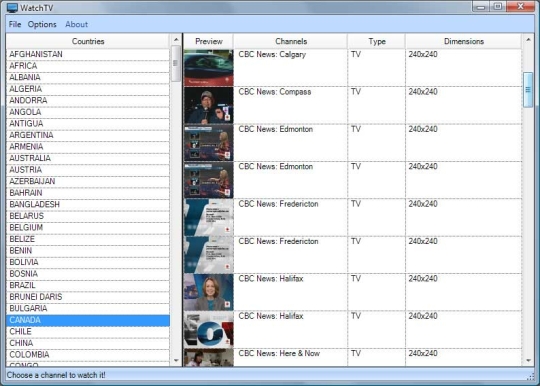Maximize the WatchTV window
The width and height of the screenshot is (540, 386).
coord(498,7)
